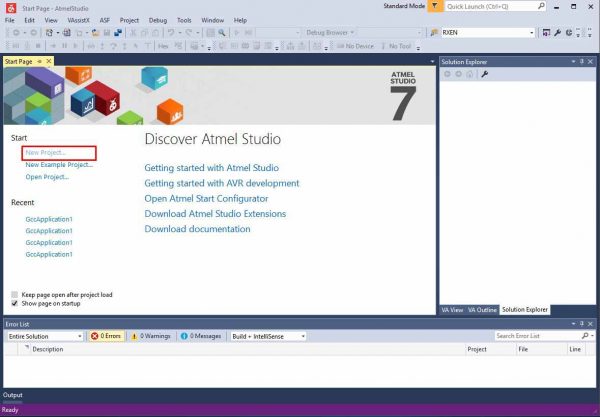Click the Find in Files magnifier icon
The image size is (600, 417).
[x=222, y=33]
